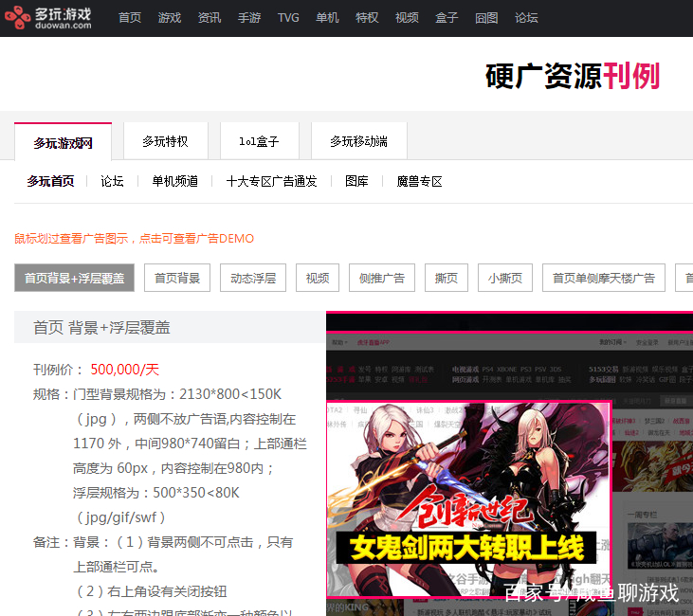Viewport: 693px width, 616px height.
Task: Open 资讯 in top navigation
Action: pos(210,18)
